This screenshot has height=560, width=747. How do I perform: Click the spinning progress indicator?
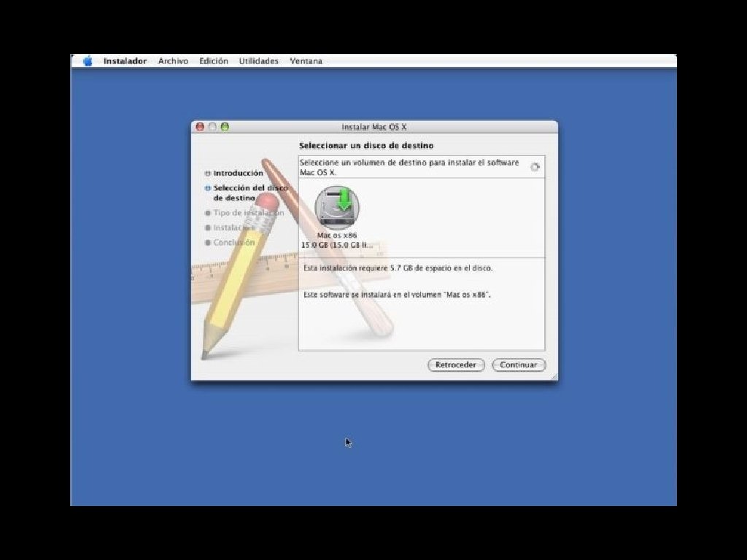coord(535,167)
